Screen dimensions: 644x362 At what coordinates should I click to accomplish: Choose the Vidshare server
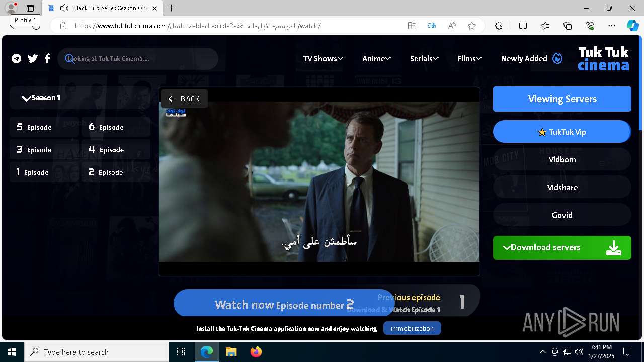coord(562,188)
